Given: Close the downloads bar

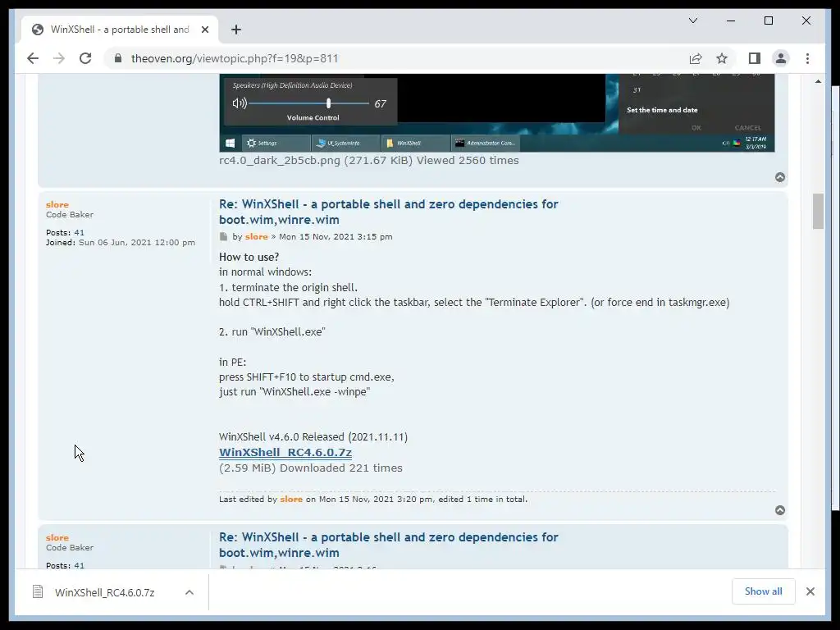Looking at the screenshot, I should tap(810, 591).
